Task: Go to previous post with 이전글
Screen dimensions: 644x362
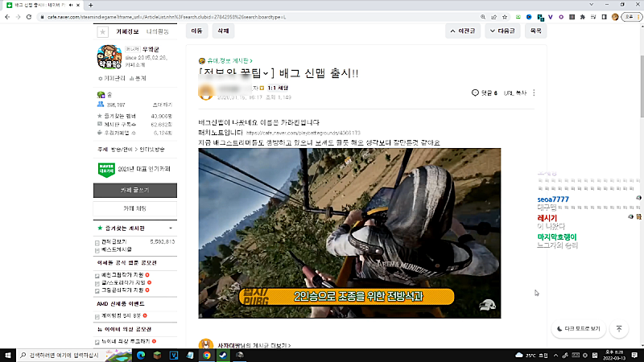Action: pos(462,31)
